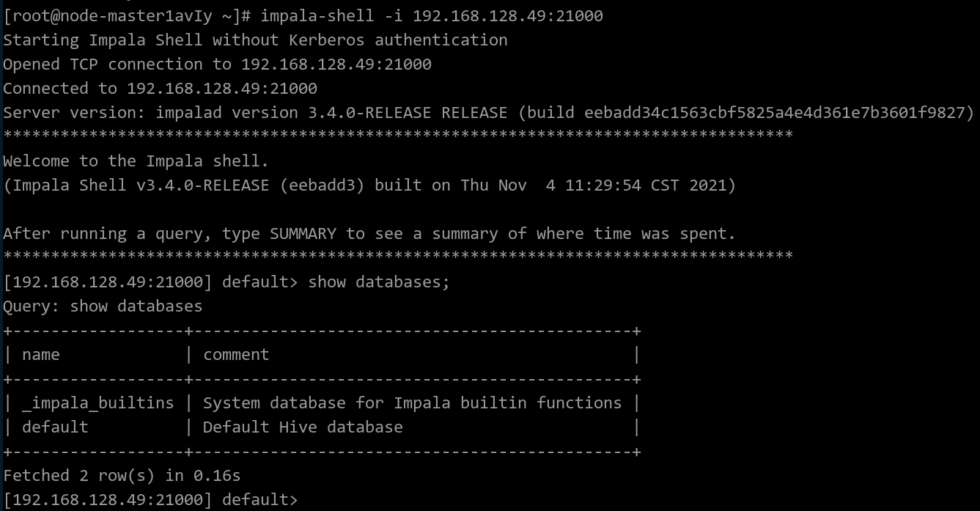Click 'Starting Impala Shell without Kerberos' line
The image size is (980, 511).
pos(255,40)
